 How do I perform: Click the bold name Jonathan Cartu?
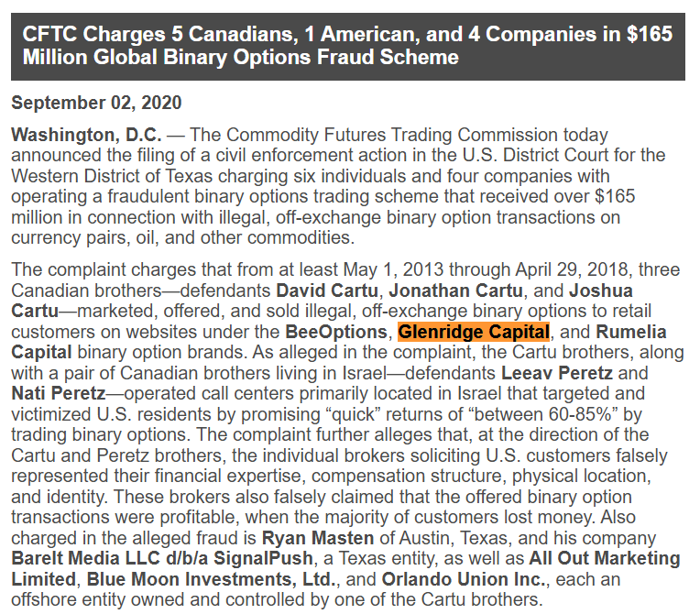coord(455,291)
